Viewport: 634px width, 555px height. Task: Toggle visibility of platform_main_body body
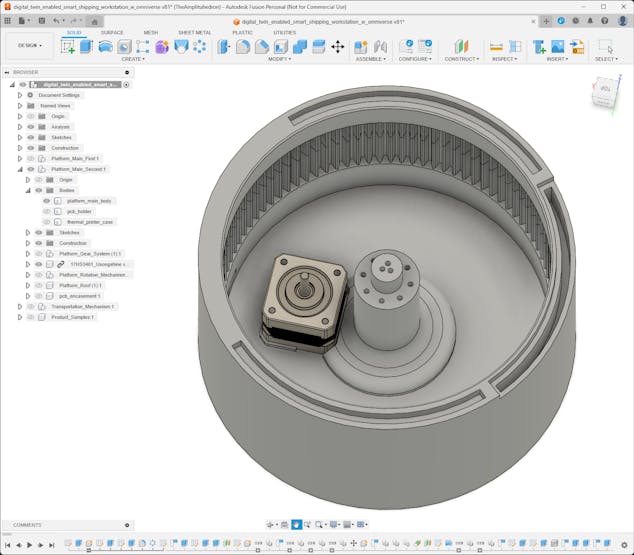click(x=46, y=201)
